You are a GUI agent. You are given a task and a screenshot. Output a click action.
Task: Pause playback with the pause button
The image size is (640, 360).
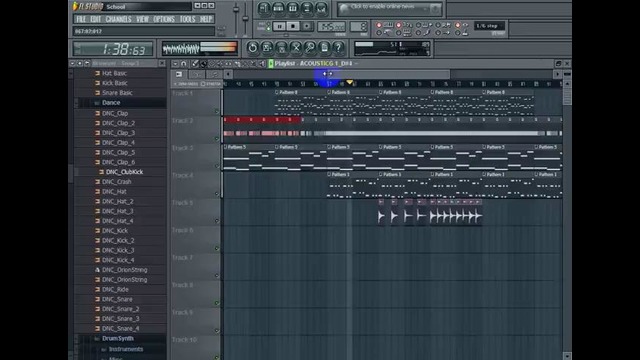pyautogui.click(x=279, y=27)
